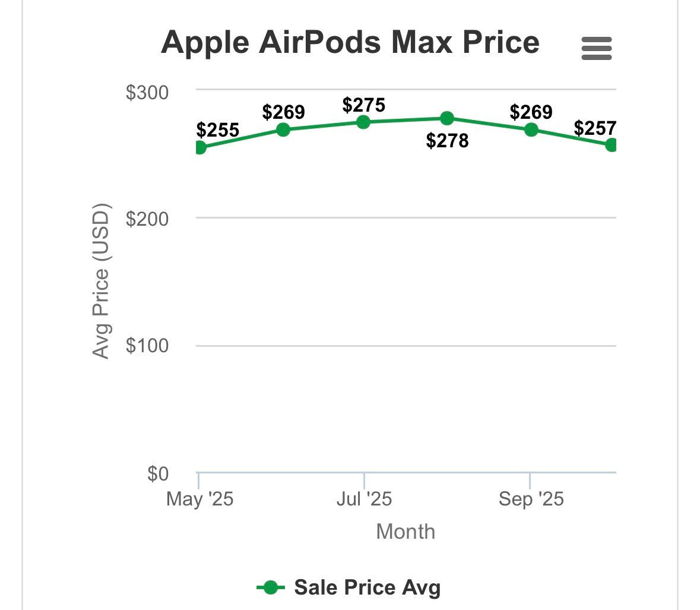Screen dimensions: 700x610
Task: Click the May '25 x-axis label
Action: (201, 500)
